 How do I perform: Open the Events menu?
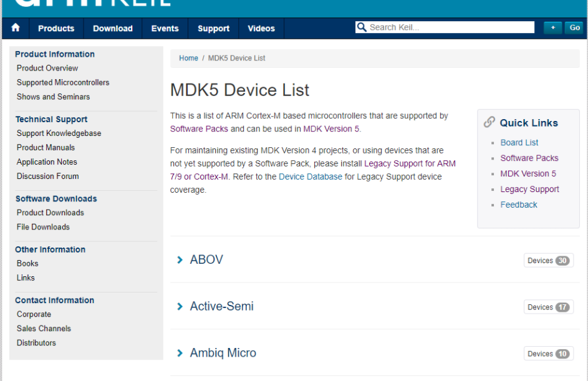tap(165, 29)
